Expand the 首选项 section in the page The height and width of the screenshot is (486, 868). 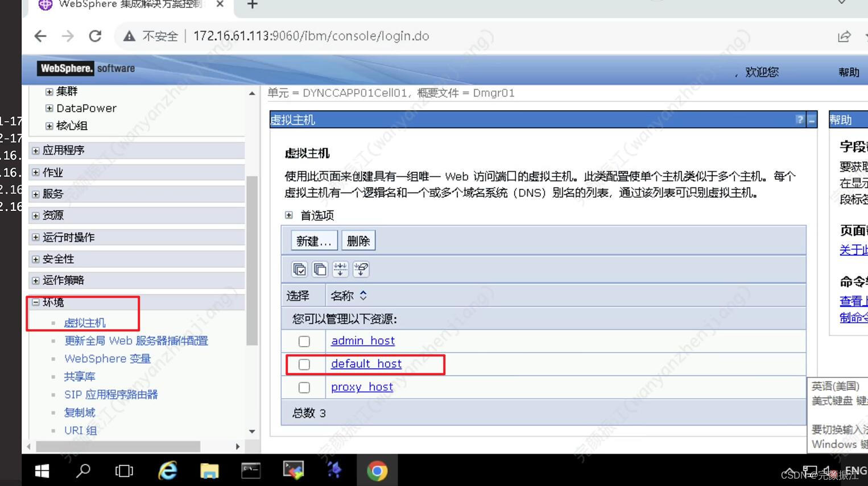[x=288, y=215]
